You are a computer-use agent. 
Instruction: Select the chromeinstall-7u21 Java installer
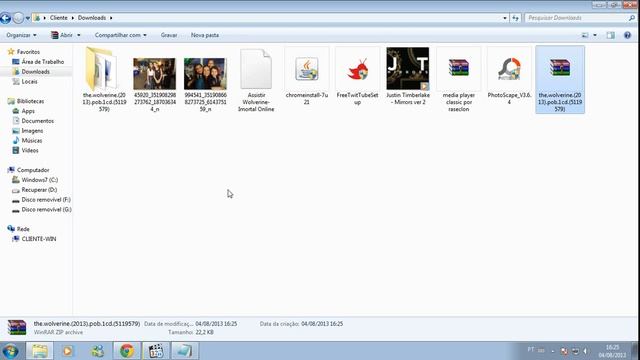click(307, 69)
